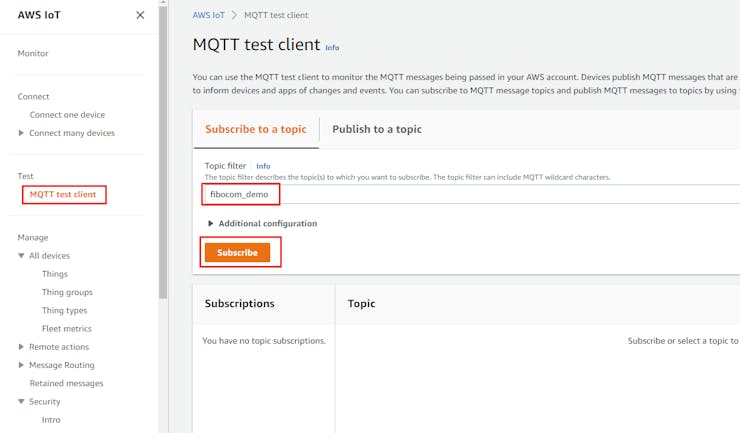Image resolution: width=740 pixels, height=433 pixels.
Task: Select Subscribe to a topic tab
Action: [x=255, y=129]
